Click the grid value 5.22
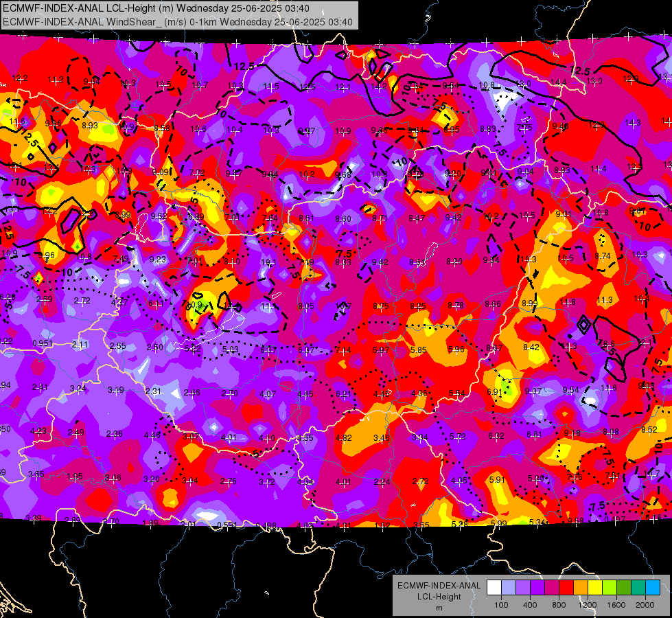This screenshot has width=672, height=618. coord(192,349)
